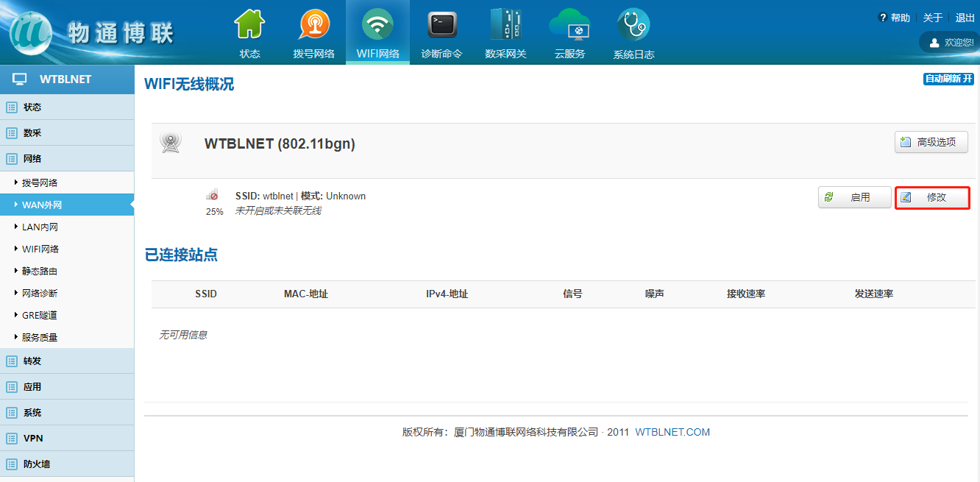
Task: Click the WTBLNET wireless antenna icon
Action: [x=171, y=143]
